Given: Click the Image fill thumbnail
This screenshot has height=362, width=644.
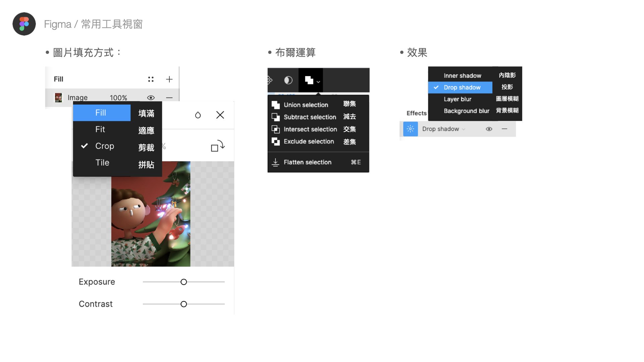Looking at the screenshot, I should pos(58,98).
